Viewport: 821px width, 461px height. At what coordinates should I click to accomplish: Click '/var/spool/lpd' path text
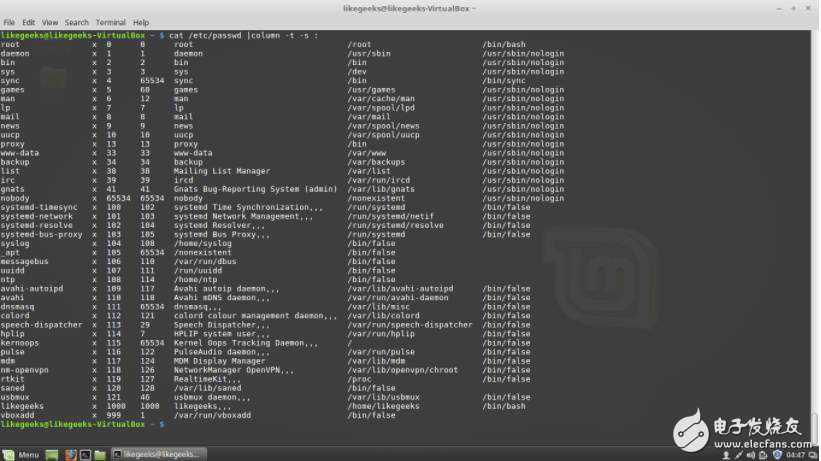381,108
